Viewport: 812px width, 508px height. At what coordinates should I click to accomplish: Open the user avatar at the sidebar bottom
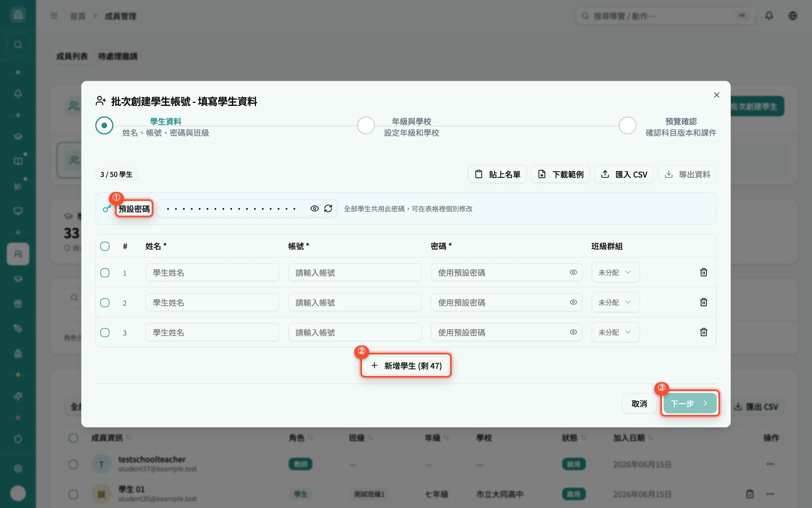tap(18, 493)
